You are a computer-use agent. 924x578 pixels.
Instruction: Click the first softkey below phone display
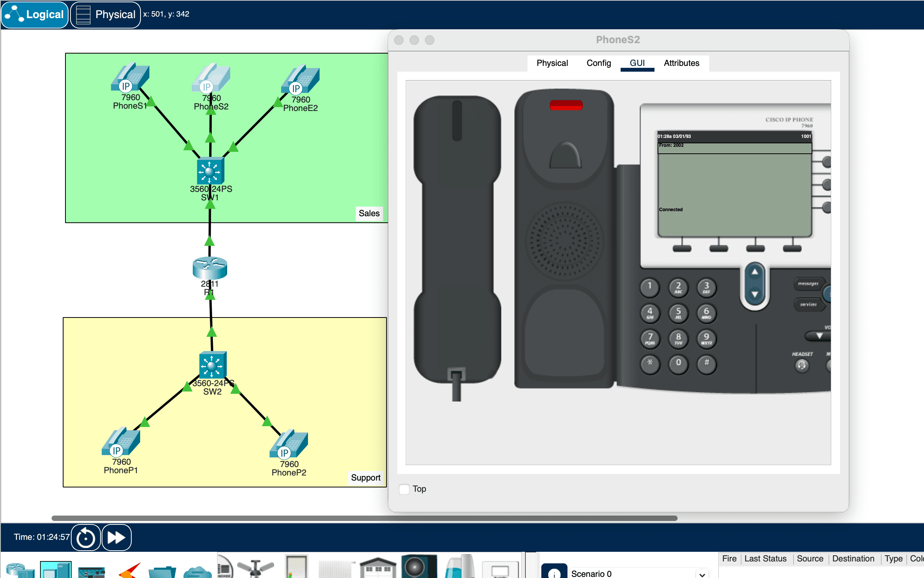pos(682,249)
